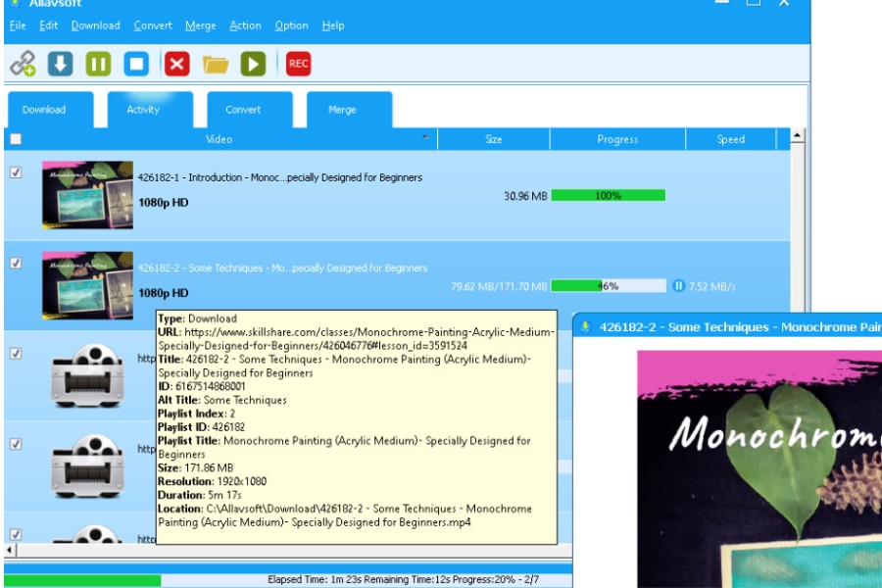Click the 1080p HD label of Introduction

click(163, 203)
